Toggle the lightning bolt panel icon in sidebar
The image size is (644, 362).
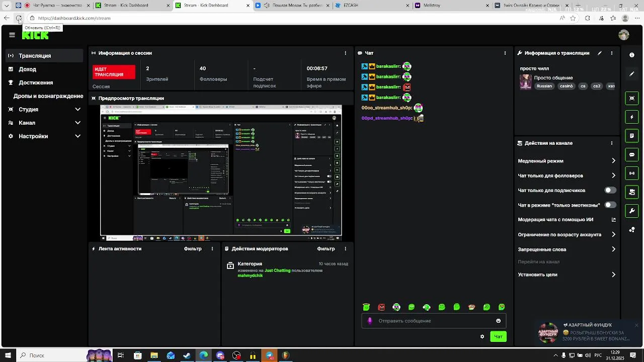coord(632,117)
